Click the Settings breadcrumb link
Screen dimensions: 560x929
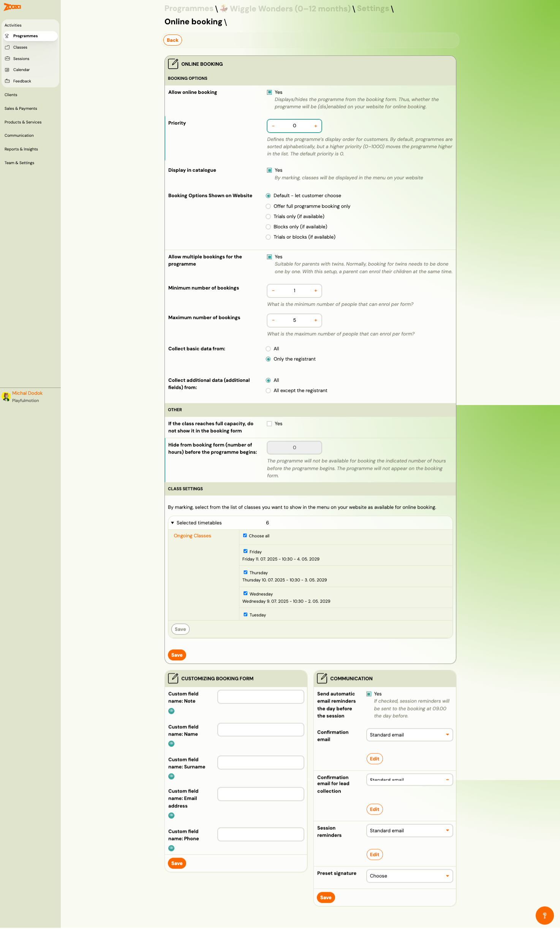(373, 8)
